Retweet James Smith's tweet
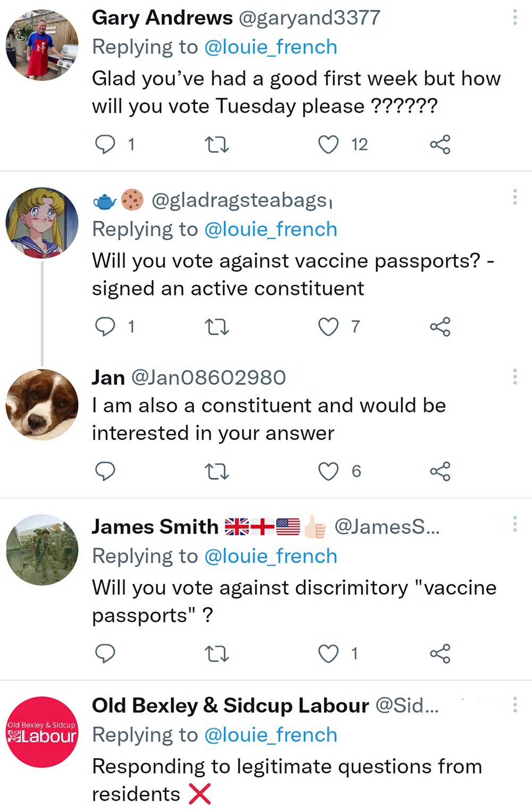Image resolution: width=532 pixels, height=809 pixels. 217,653
